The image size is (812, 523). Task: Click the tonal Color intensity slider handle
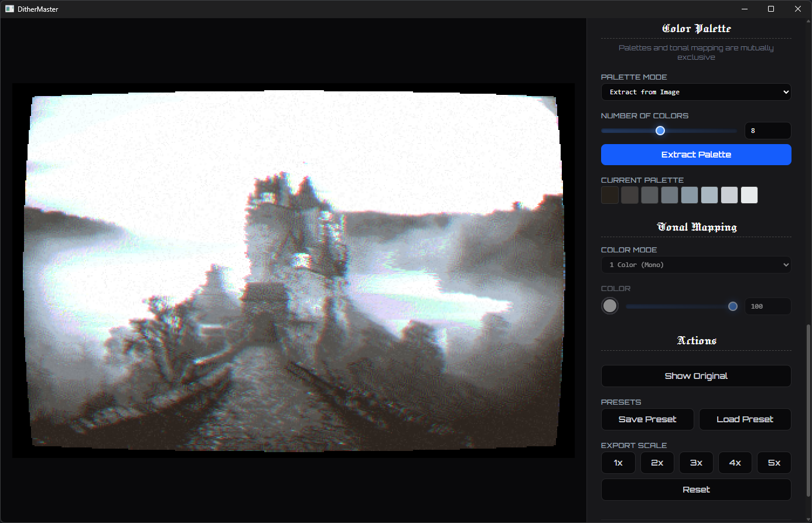tap(733, 306)
